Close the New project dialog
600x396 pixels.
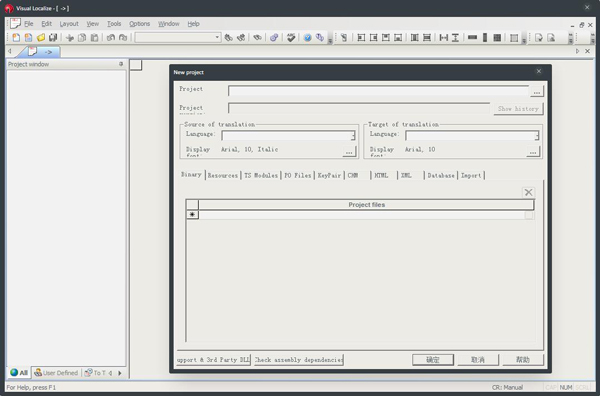[539, 71]
